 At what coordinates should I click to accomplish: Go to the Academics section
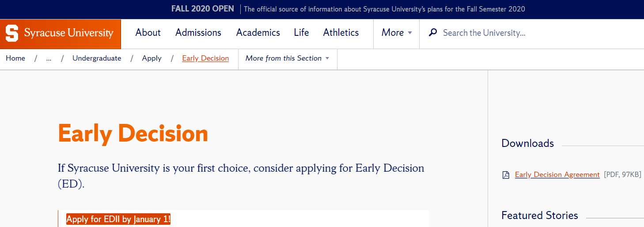[x=258, y=33]
